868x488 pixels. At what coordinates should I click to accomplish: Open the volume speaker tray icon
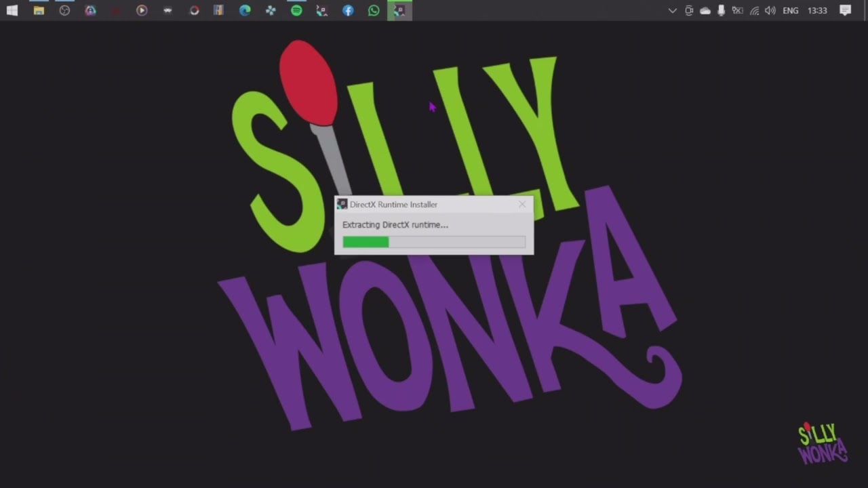pos(770,10)
